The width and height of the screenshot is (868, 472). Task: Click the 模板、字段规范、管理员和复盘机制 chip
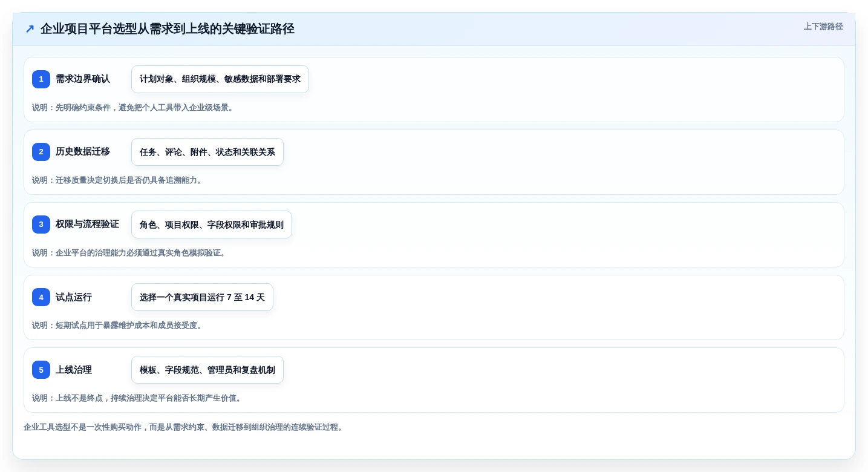coord(207,370)
